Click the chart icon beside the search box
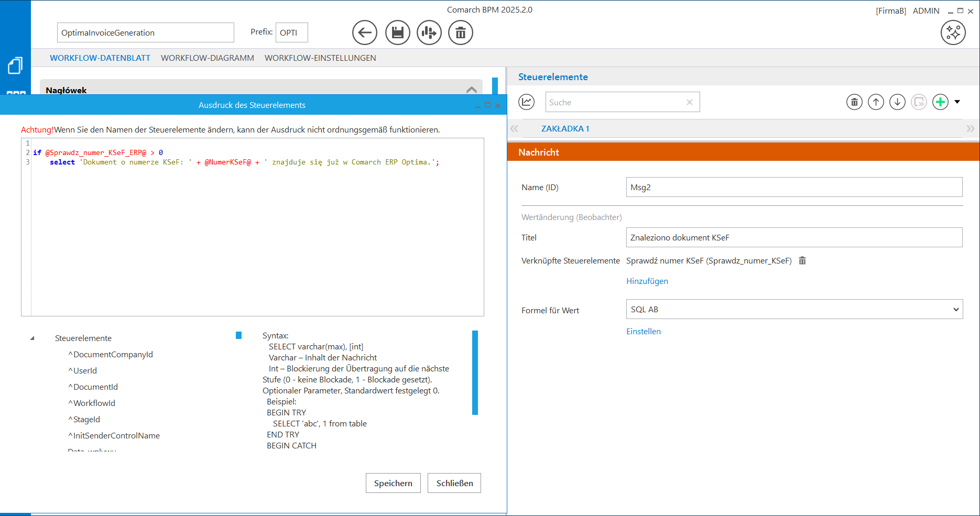The image size is (980, 516). tap(527, 102)
